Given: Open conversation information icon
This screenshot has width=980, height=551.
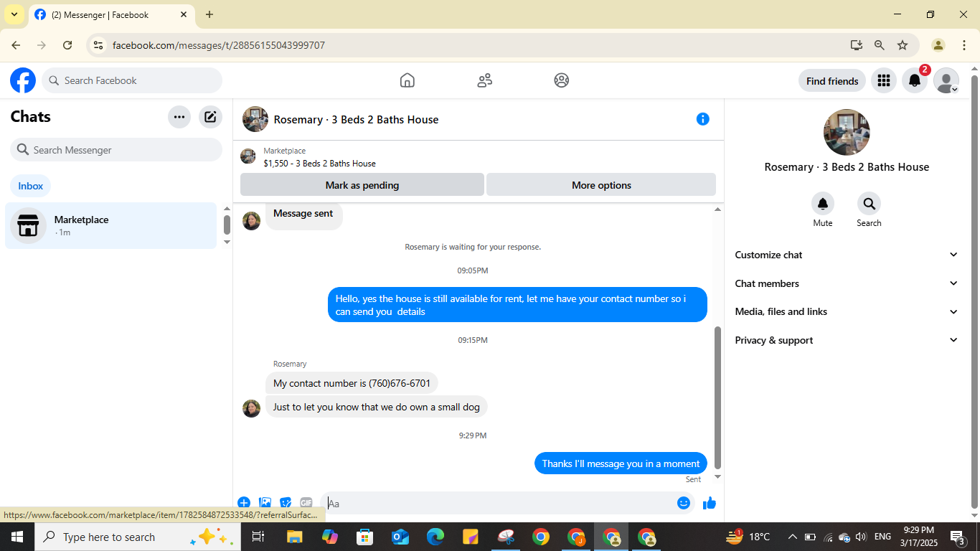Looking at the screenshot, I should click(x=703, y=119).
